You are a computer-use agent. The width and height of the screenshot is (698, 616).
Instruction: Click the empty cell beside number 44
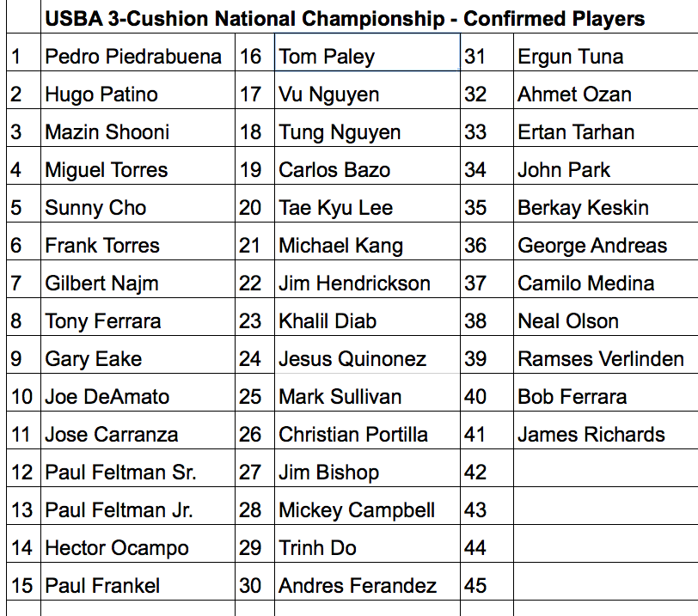tap(605, 544)
